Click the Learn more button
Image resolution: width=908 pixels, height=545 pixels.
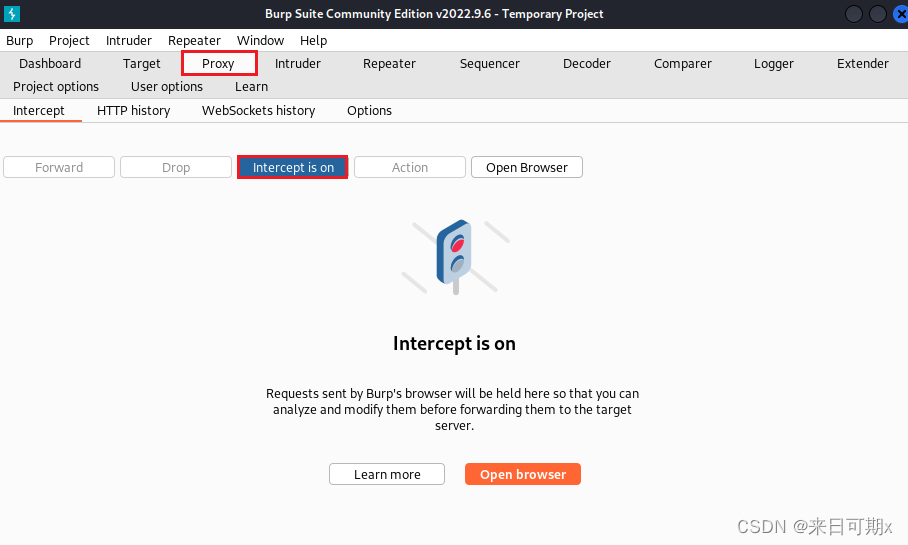[387, 474]
